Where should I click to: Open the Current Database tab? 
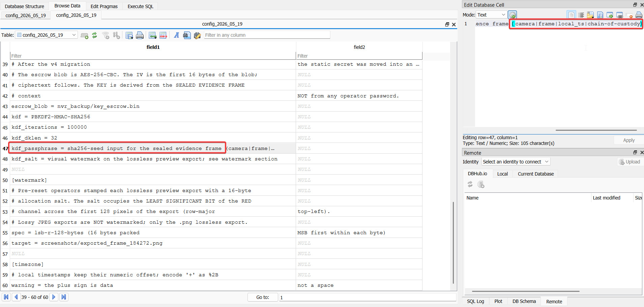tap(536, 174)
